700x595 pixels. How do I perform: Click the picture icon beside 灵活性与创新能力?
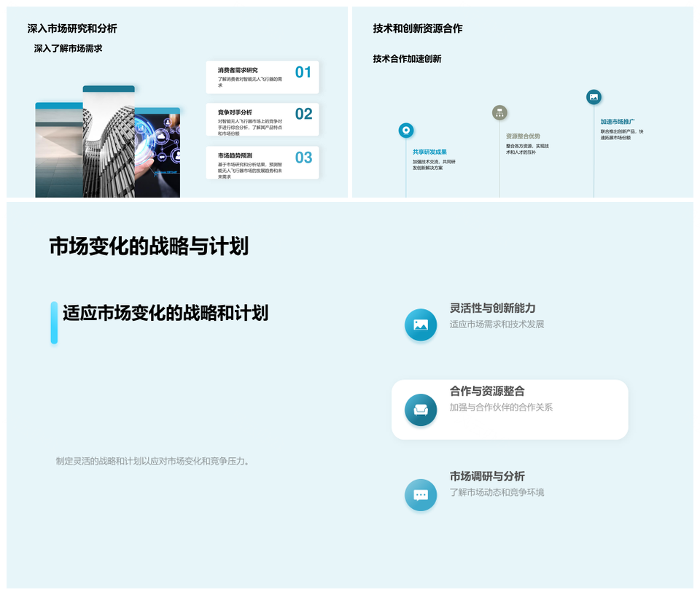pos(421,324)
